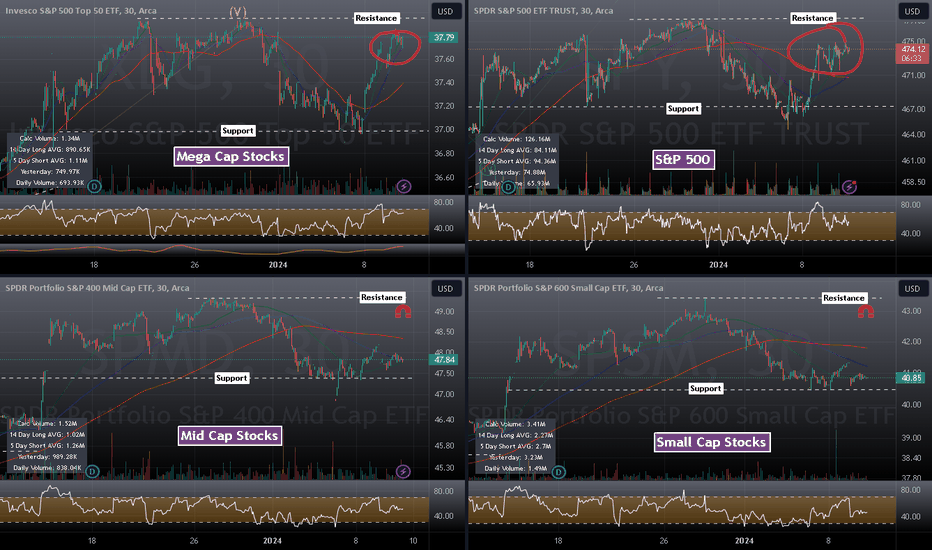Click the 40.85 current price label
The height and width of the screenshot is (550, 932).
911,378
